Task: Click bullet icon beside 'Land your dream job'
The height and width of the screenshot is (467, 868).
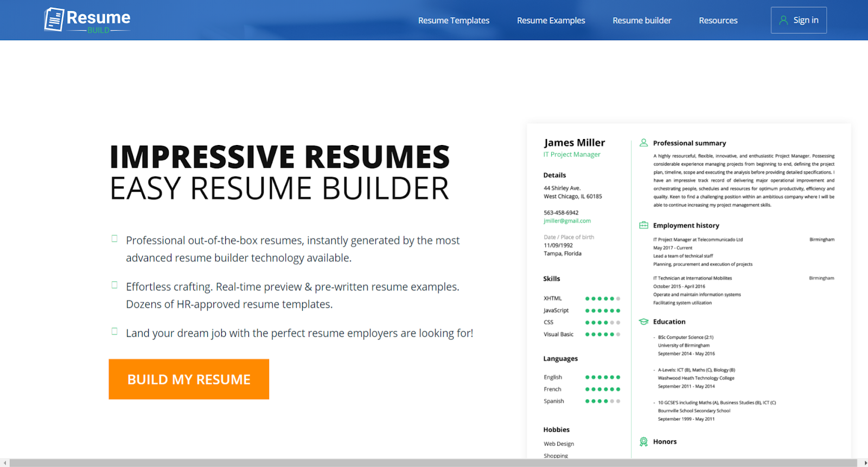Action: 114,331
